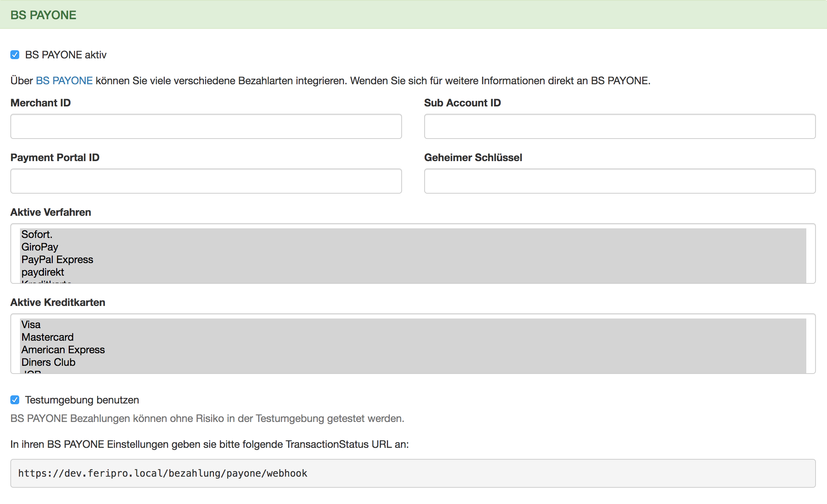Uncheck the BS PAYONE aktiv checkbox

click(x=15, y=55)
